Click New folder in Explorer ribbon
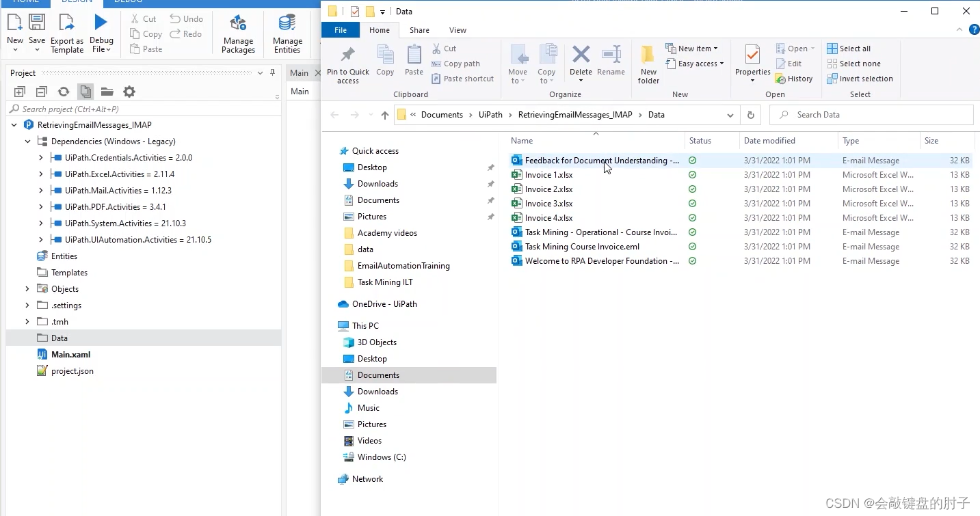Viewport: 980px width, 516px height. coord(648,64)
